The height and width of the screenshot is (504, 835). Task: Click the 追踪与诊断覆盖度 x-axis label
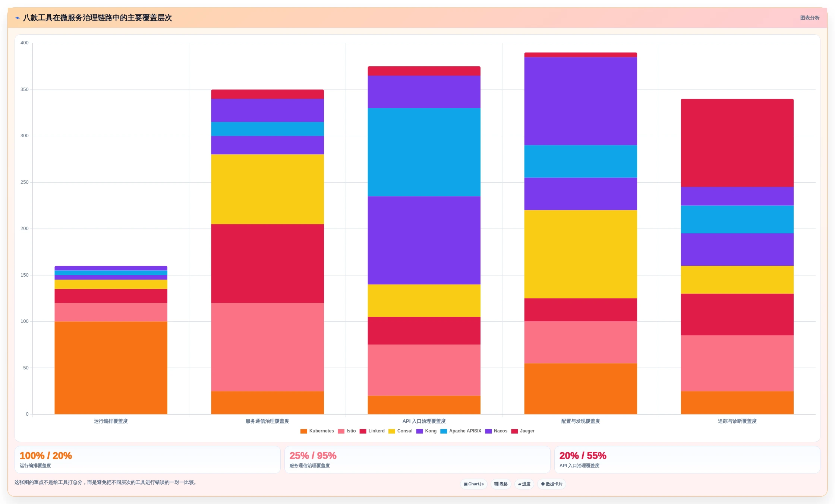tap(737, 421)
